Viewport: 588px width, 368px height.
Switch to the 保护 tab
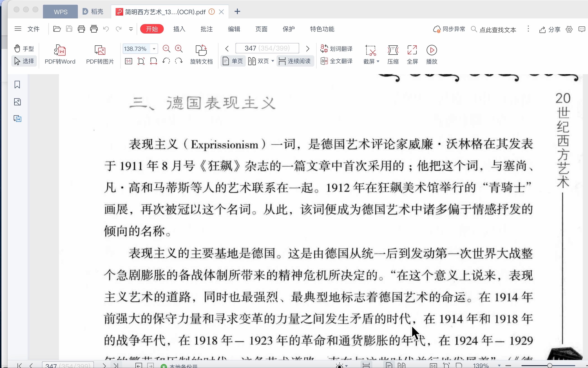[x=289, y=29]
